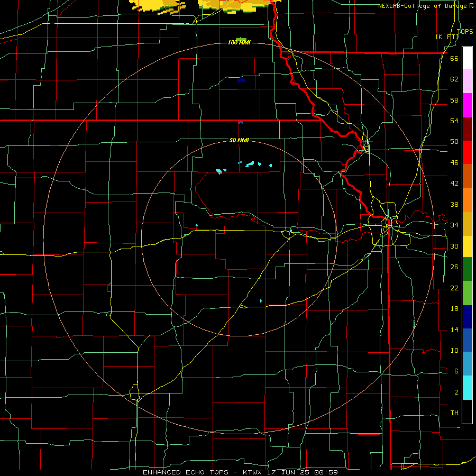
Task: Click the legend value '42'
Action: click(454, 184)
